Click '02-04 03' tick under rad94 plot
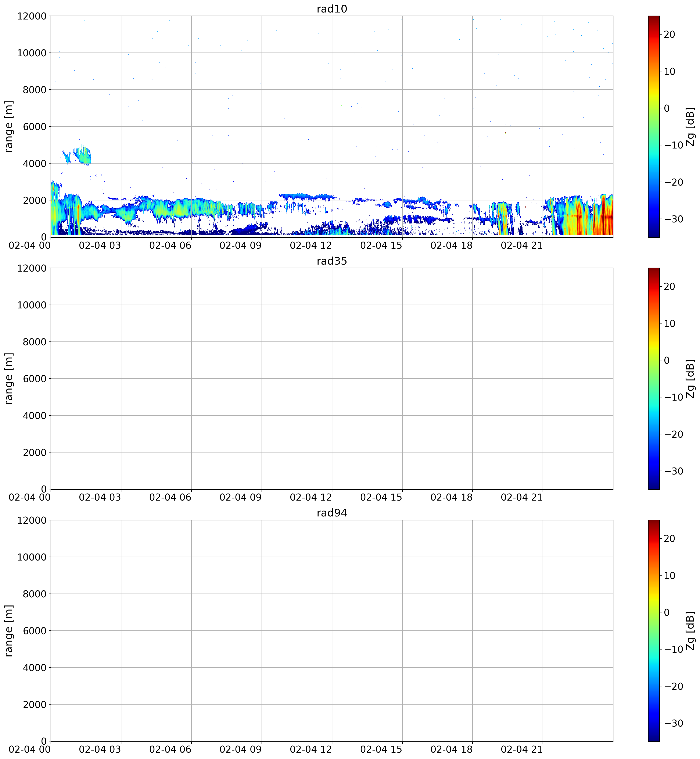 [100, 749]
